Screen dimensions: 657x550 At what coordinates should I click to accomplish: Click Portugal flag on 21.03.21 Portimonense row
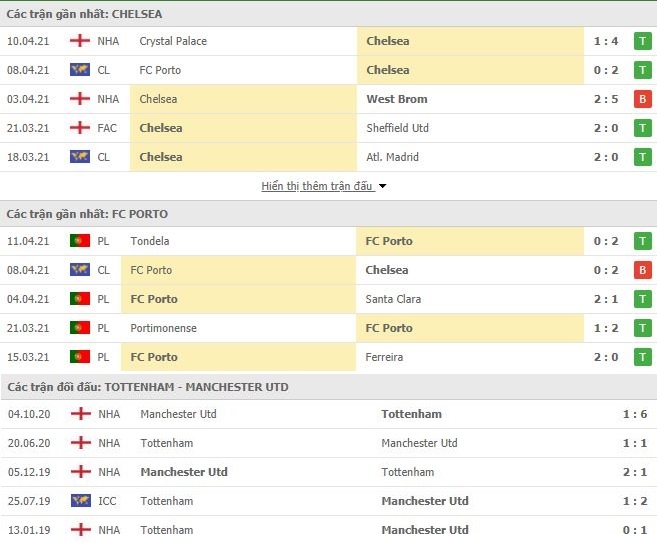[80, 328]
